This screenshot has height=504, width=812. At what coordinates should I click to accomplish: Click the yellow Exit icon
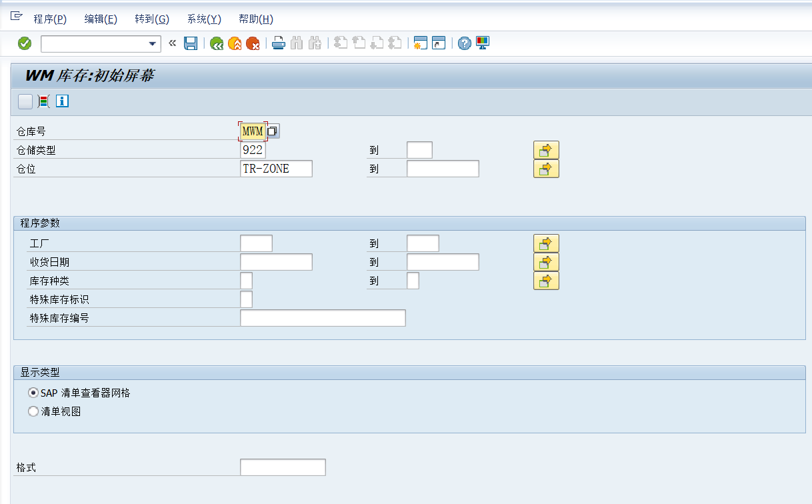(235, 44)
